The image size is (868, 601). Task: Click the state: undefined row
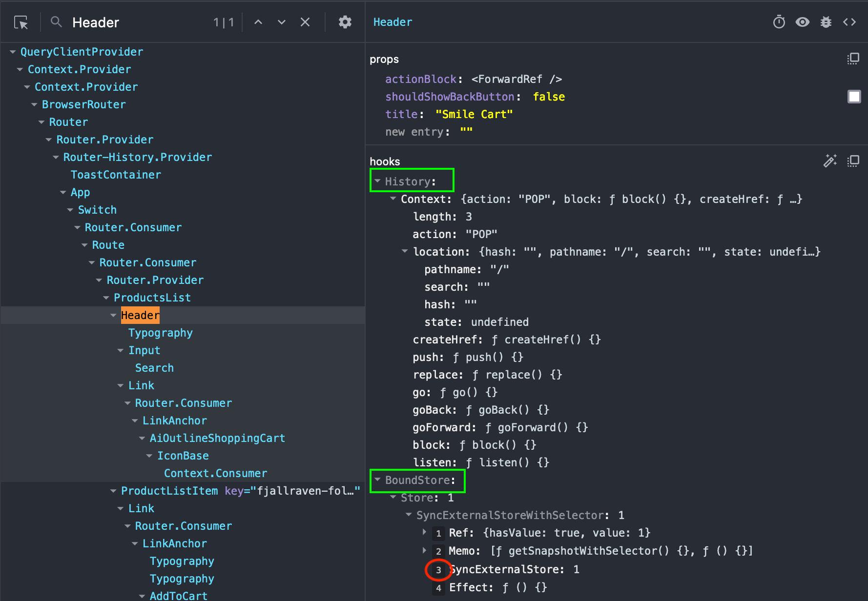click(476, 322)
